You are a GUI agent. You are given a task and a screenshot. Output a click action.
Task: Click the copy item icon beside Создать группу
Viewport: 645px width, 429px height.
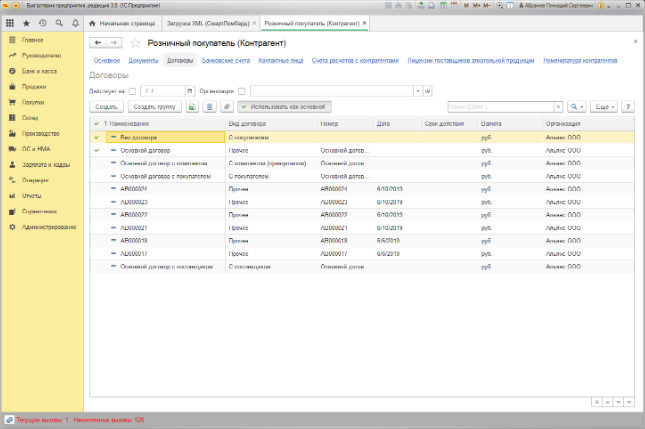click(192, 107)
